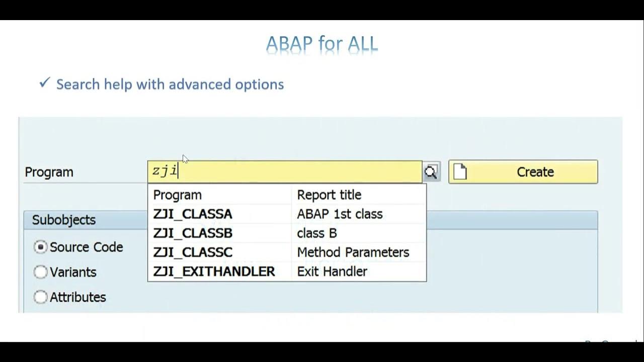This screenshot has height=362, width=644.
Task: Click the Subobjects group header
Action: pos(64,220)
